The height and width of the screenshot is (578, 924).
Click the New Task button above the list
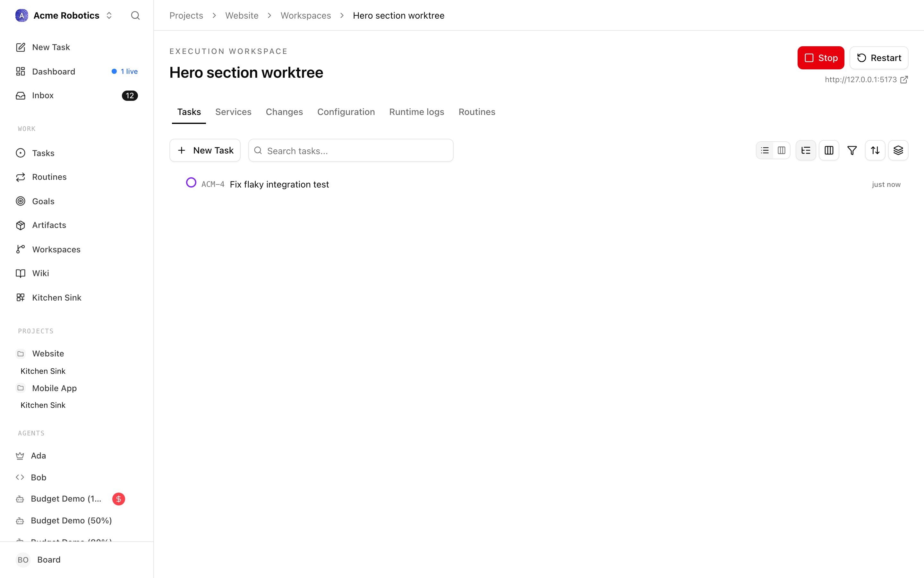tap(205, 150)
